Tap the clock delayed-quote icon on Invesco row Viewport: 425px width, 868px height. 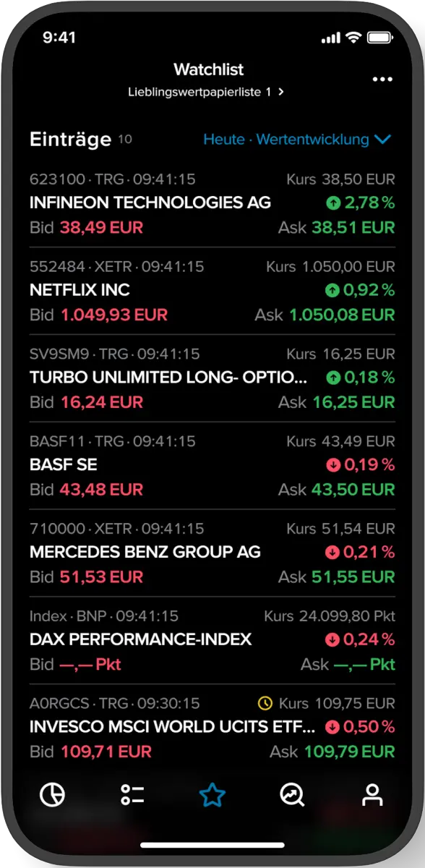click(265, 703)
